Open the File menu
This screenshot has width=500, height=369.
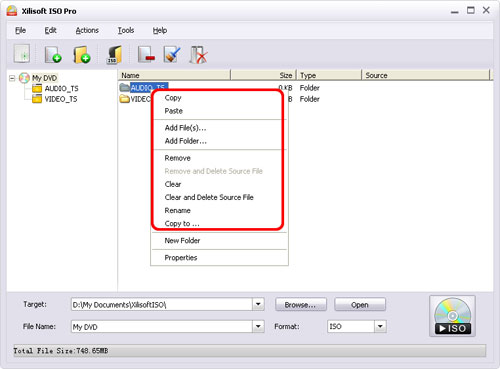tap(20, 30)
